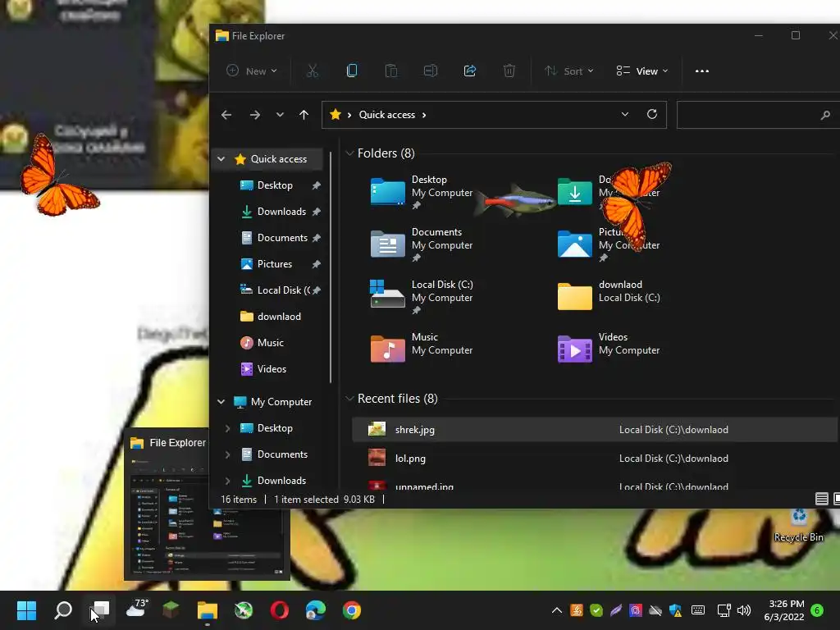Click the Delete trash icon
The image size is (840, 630).
pyautogui.click(x=509, y=71)
